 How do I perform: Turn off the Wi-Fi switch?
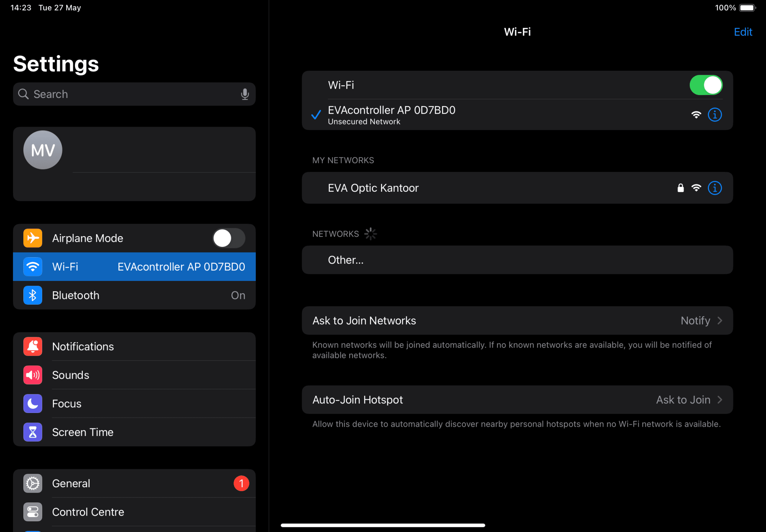[x=705, y=85]
